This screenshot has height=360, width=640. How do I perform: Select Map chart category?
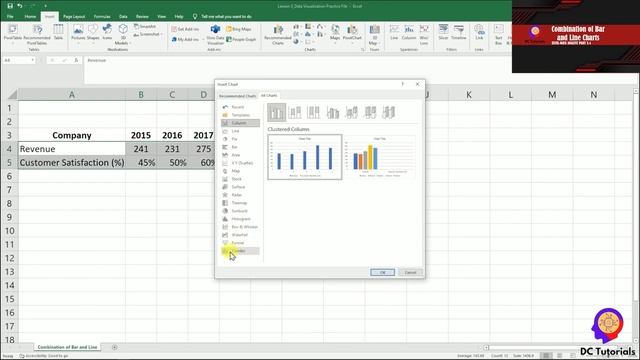[x=240, y=171]
